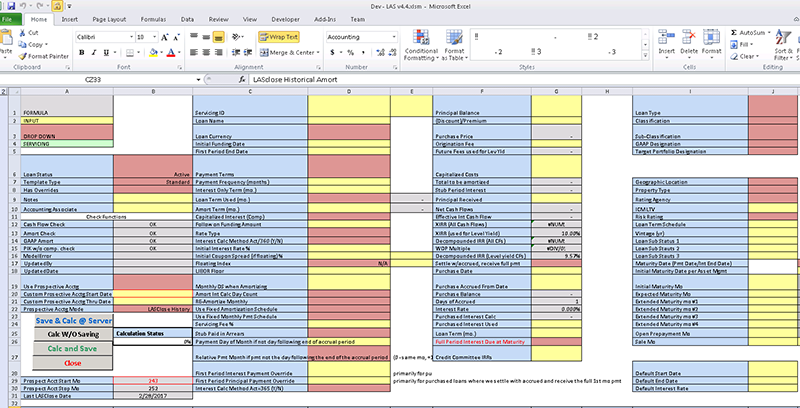The height and width of the screenshot is (408, 800).
Task: Open the AutoSum dropdown
Action: (x=767, y=33)
